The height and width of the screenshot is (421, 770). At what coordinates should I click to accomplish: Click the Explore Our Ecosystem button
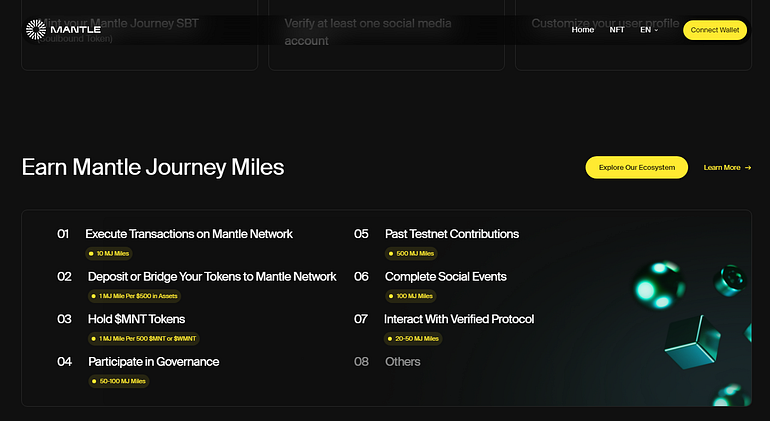pos(636,168)
